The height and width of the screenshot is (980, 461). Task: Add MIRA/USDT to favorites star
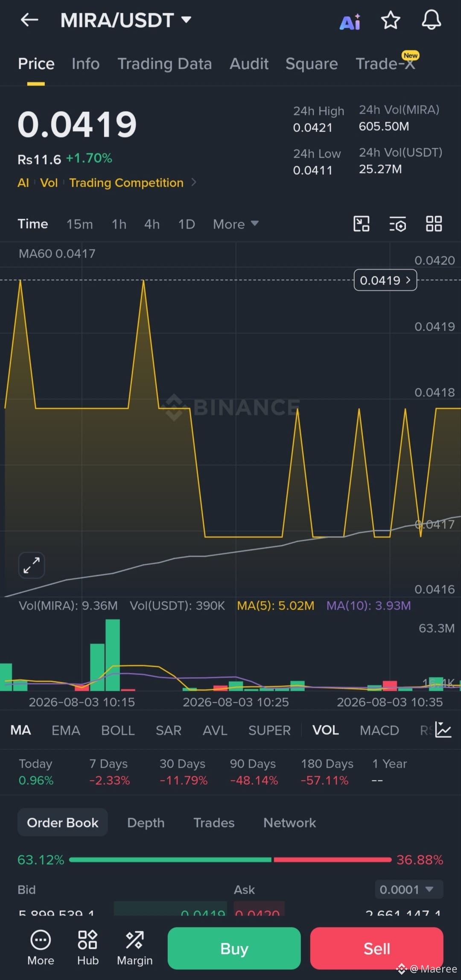(x=390, y=20)
